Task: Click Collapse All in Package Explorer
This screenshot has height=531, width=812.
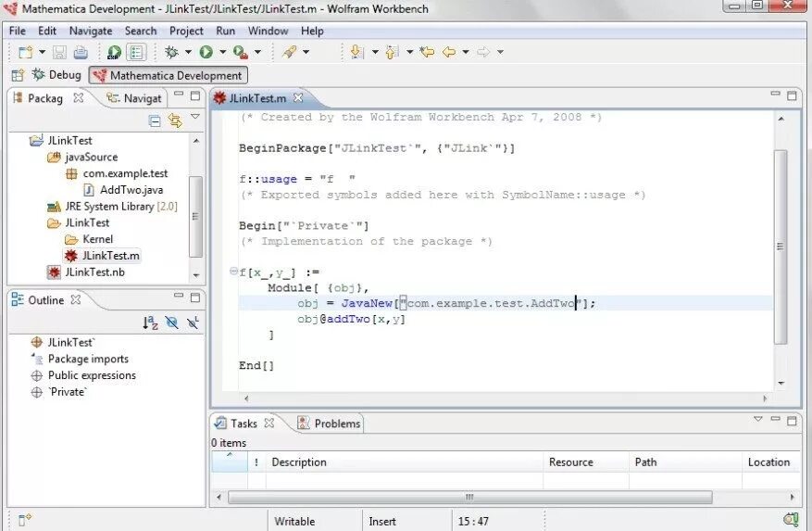Action: tap(155, 121)
